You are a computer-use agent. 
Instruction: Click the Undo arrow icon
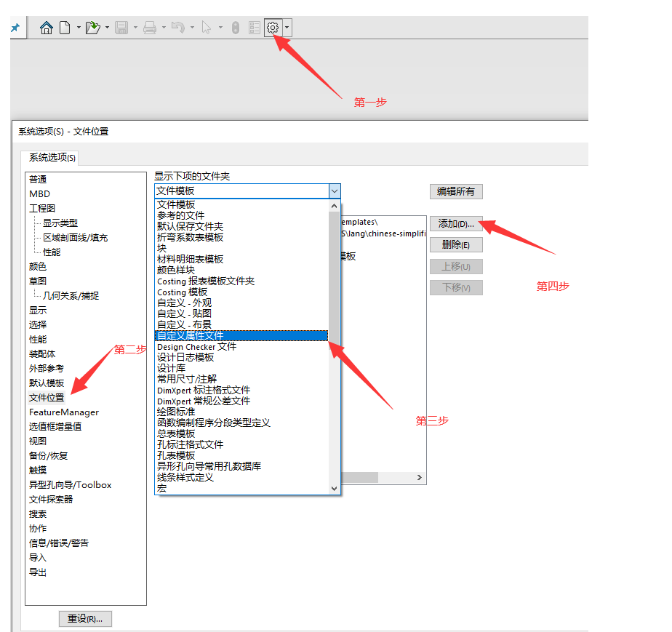coord(178,28)
